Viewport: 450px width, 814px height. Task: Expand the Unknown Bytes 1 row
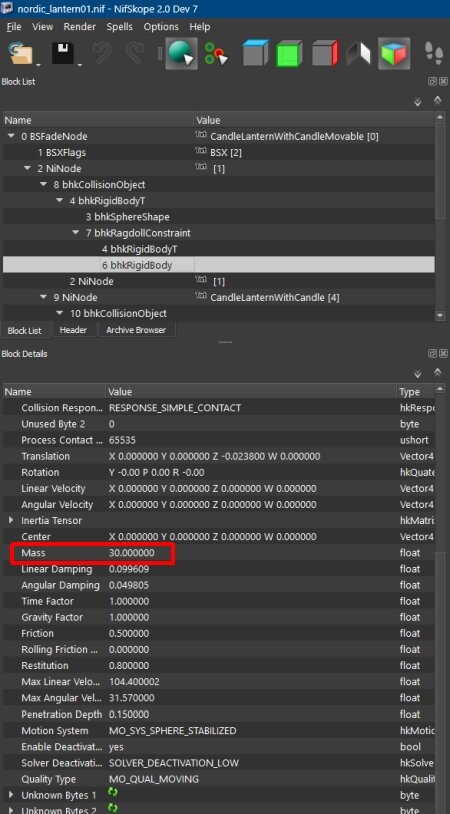(x=11, y=795)
